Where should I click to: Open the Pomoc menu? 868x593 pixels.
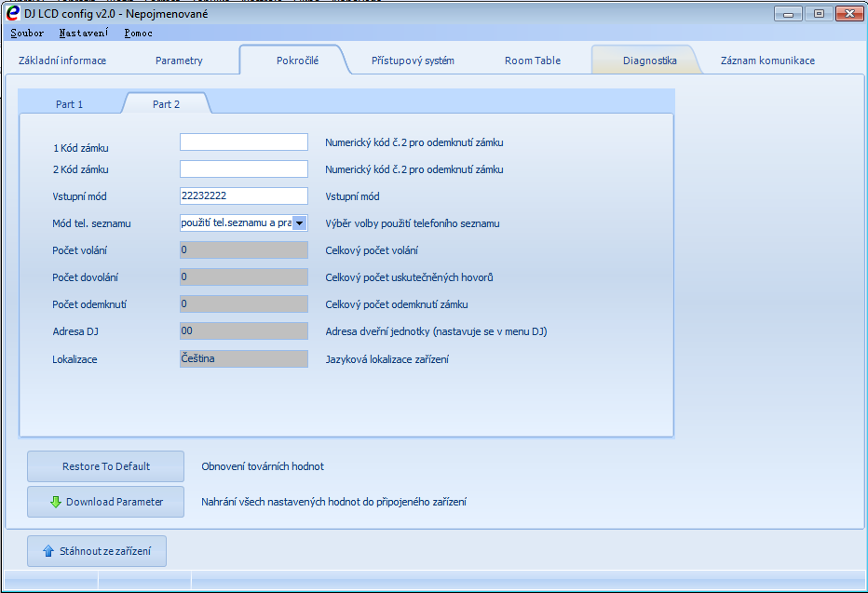(139, 33)
